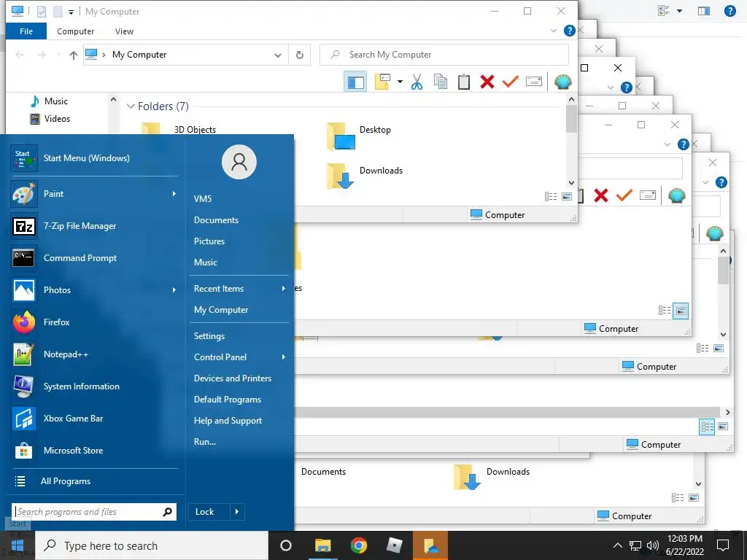Open the Folder Options dropdown arrow in toolbar
The width and height of the screenshot is (747, 560).
400,82
